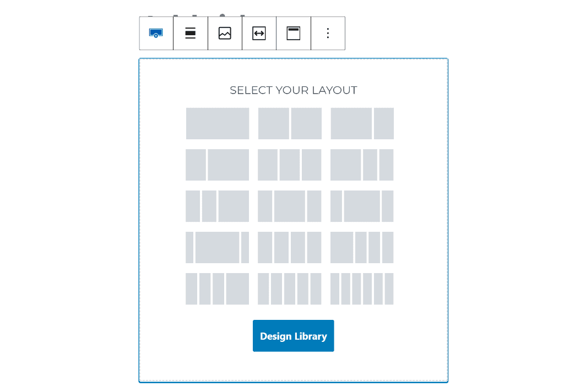Click the background image toolbar icon
Screen dimensions: 564x392
point(225,34)
